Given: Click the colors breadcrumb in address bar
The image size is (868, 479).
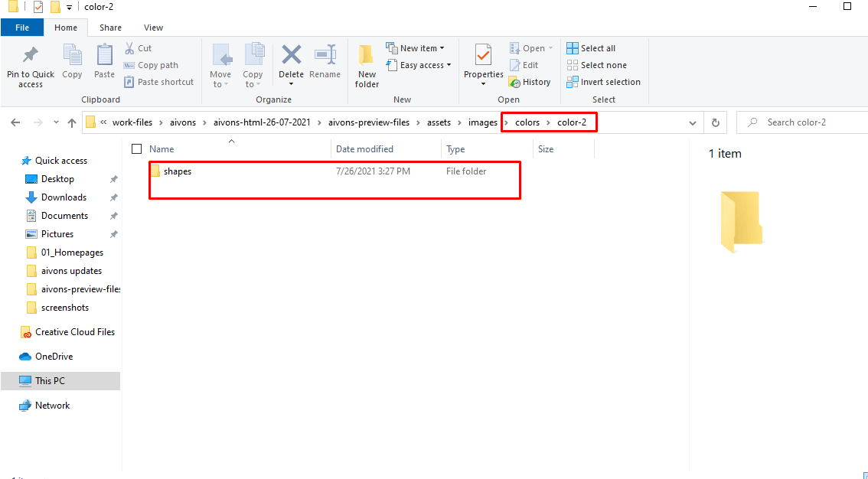Looking at the screenshot, I should coord(527,122).
